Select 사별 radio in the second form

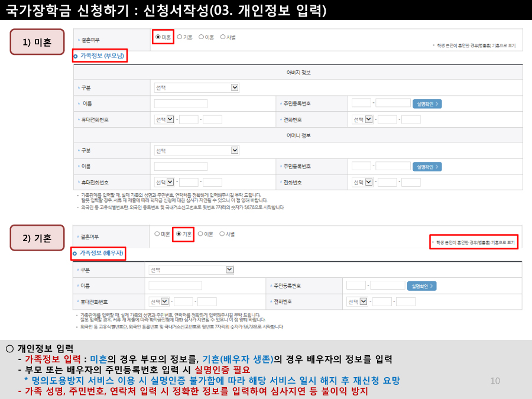(x=222, y=233)
